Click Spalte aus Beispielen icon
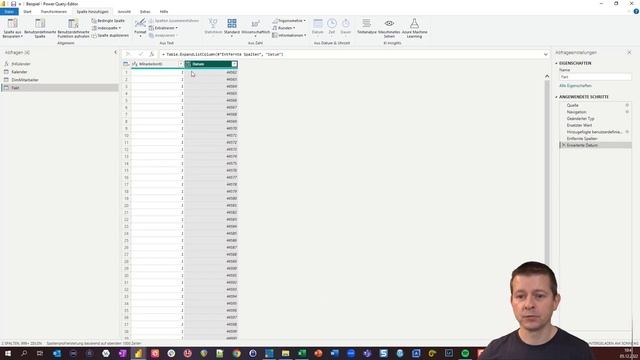Viewport: 640px width, 360px height. tap(12, 24)
